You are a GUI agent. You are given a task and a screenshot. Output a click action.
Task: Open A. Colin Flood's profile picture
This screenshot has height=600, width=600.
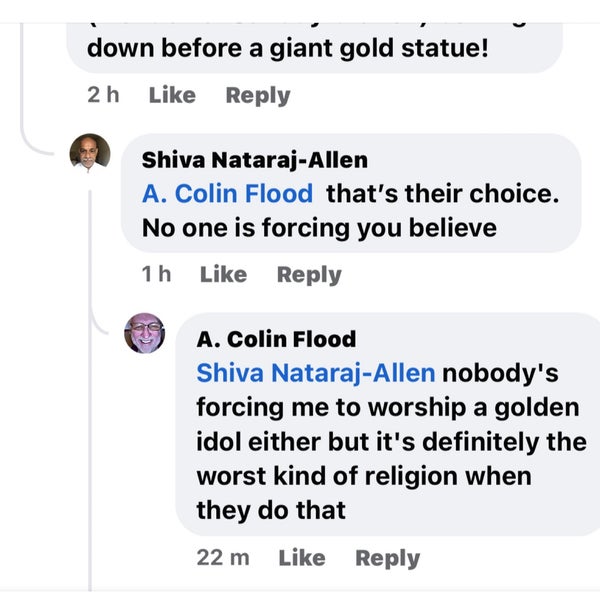point(144,333)
